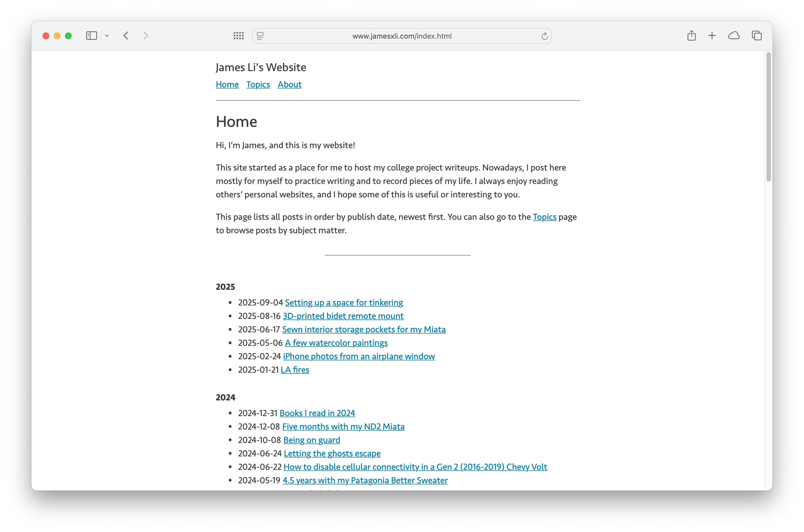Open a new tab
804x532 pixels.
point(712,36)
